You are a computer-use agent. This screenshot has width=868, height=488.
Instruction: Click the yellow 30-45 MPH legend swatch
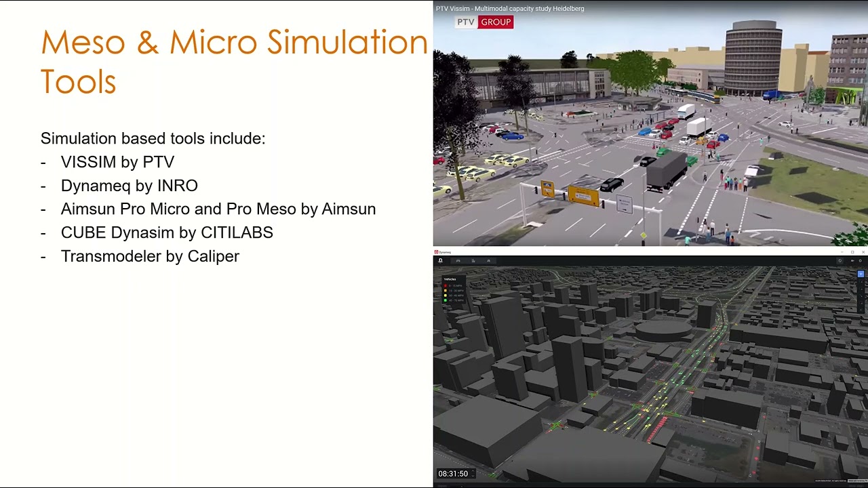(x=446, y=296)
